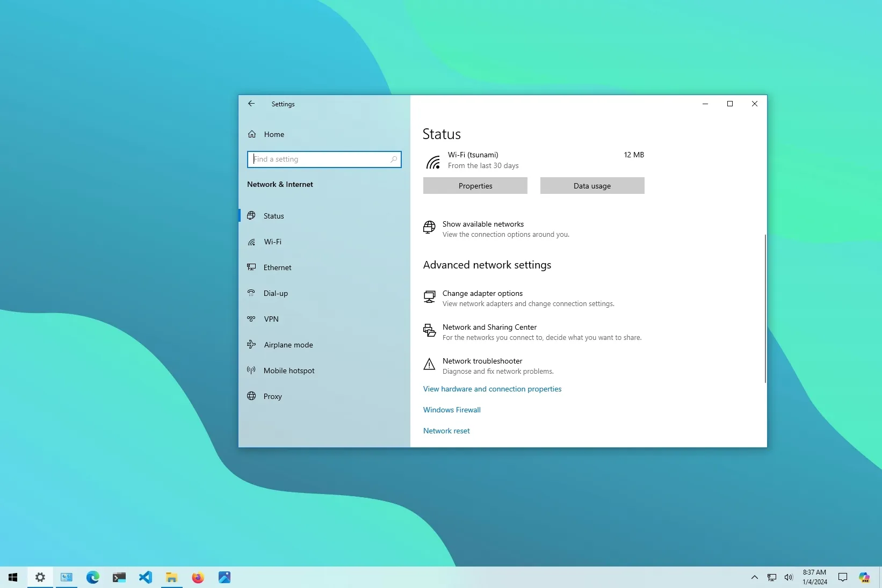Open Visual Studio Code from the taskbar

[146, 577]
